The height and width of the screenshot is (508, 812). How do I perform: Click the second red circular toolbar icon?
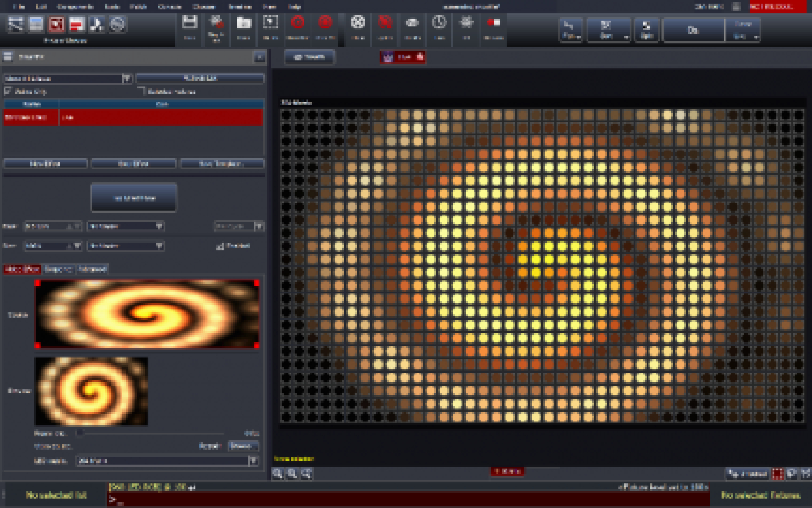pos(325,22)
